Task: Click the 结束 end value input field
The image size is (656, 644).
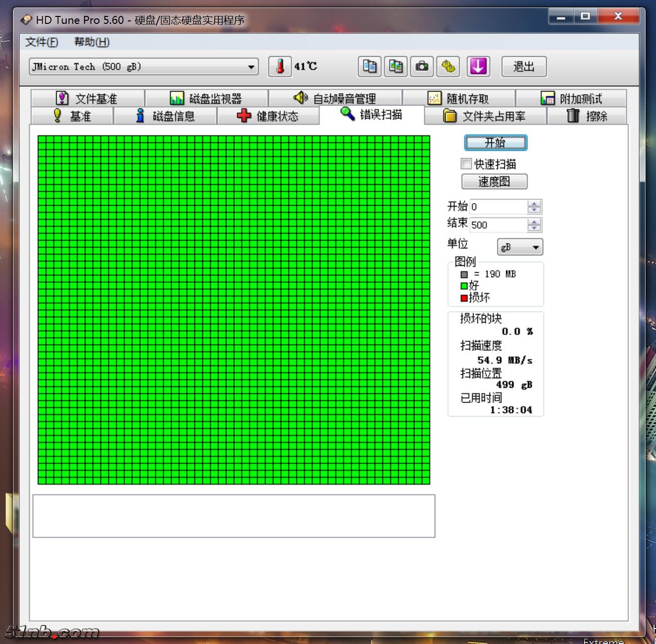Action: point(498,225)
